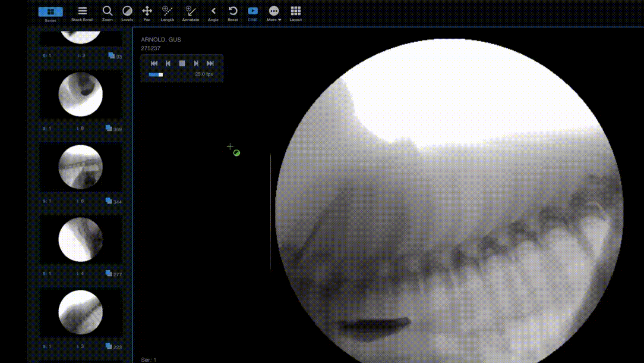Toggle CINE playback mode

[253, 14]
